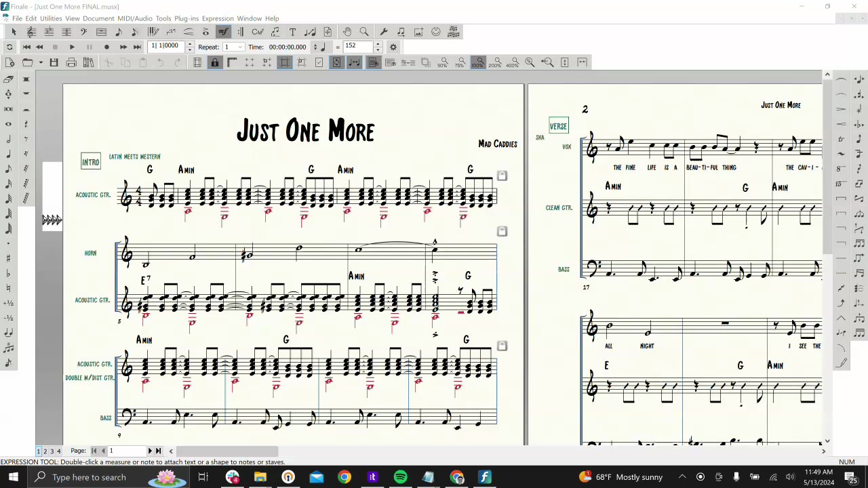Choose the Hand Grabber tool
868x488 pixels.
coord(347,32)
